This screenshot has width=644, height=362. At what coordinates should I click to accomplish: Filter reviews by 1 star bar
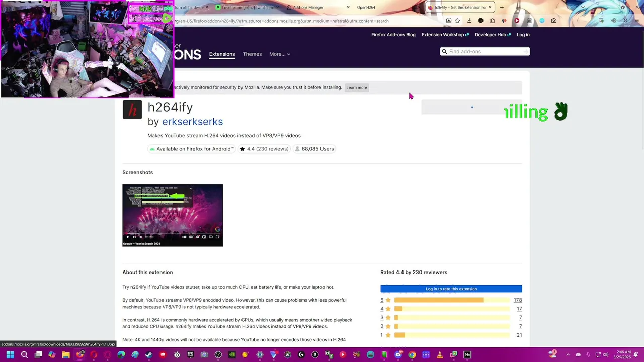point(452,335)
